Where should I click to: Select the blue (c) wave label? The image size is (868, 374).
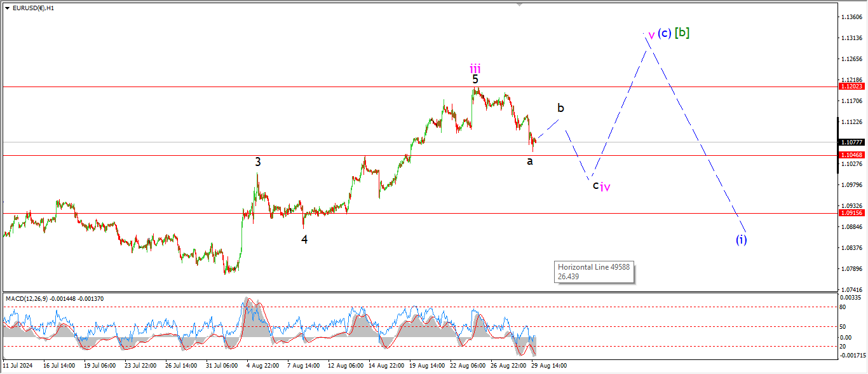pyautogui.click(x=664, y=33)
